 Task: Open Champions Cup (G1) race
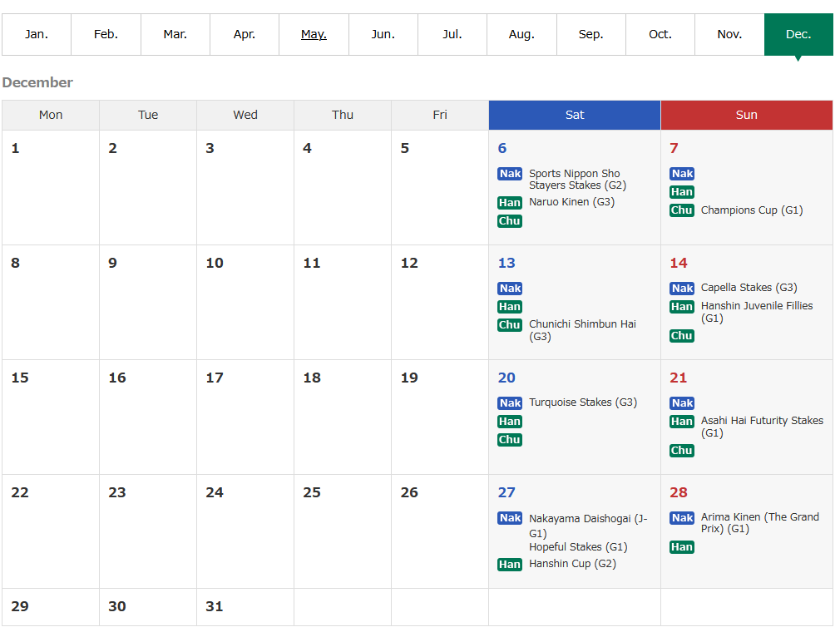[752, 210]
